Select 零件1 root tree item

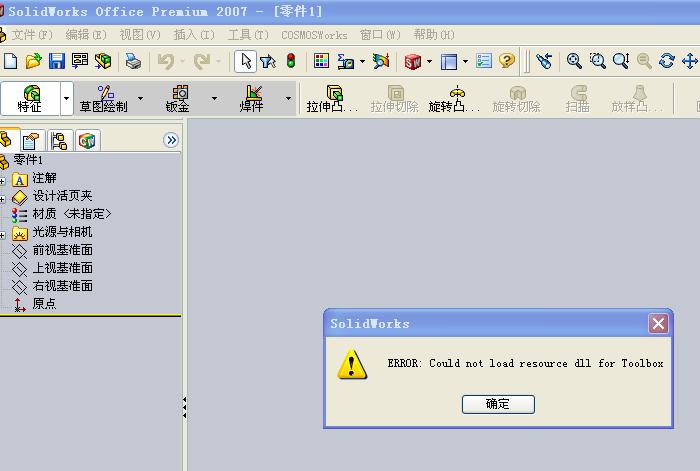(x=28, y=160)
